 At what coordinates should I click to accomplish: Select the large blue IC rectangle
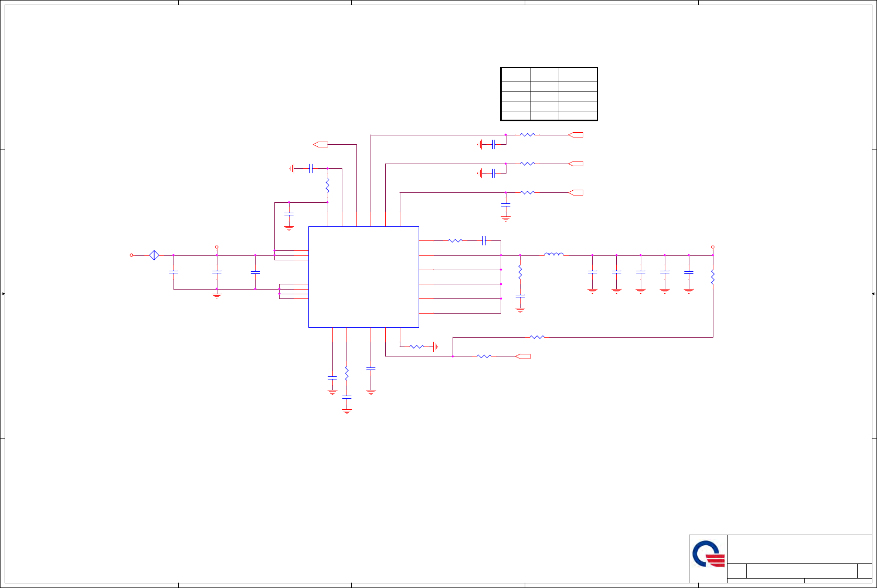click(364, 277)
